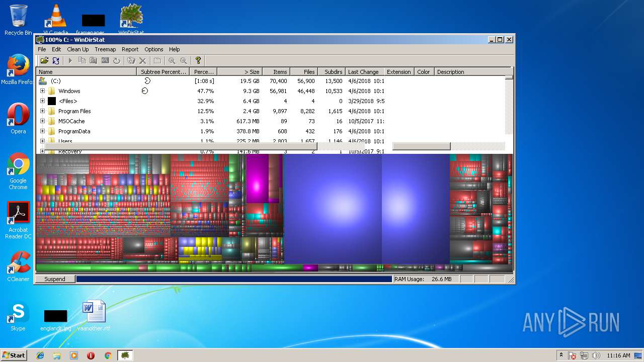644x362 pixels.
Task: Open the Help menu
Action: (175, 49)
